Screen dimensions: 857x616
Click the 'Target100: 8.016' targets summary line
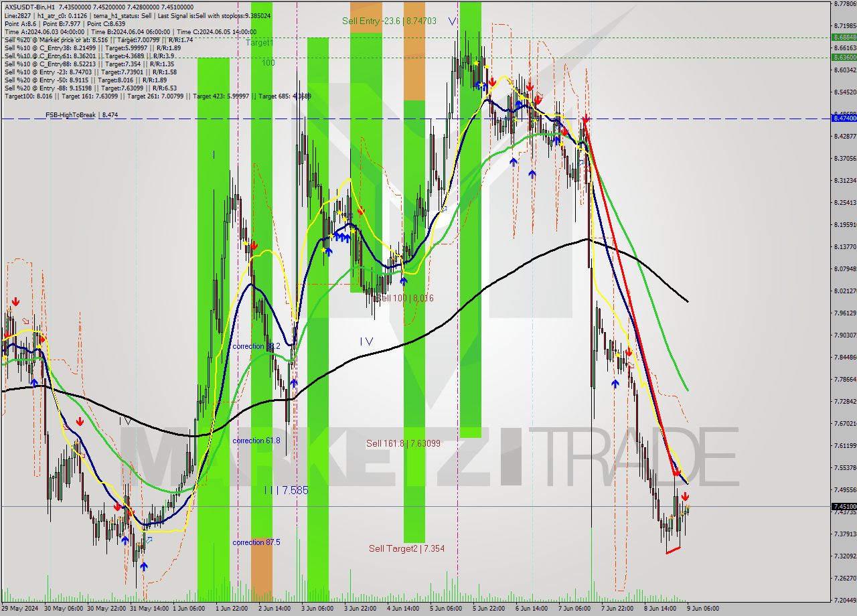point(157,96)
